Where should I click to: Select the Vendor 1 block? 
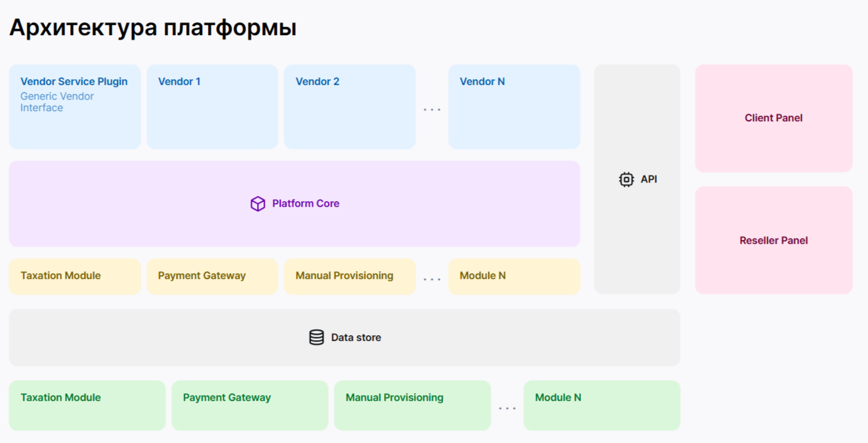tap(212, 107)
